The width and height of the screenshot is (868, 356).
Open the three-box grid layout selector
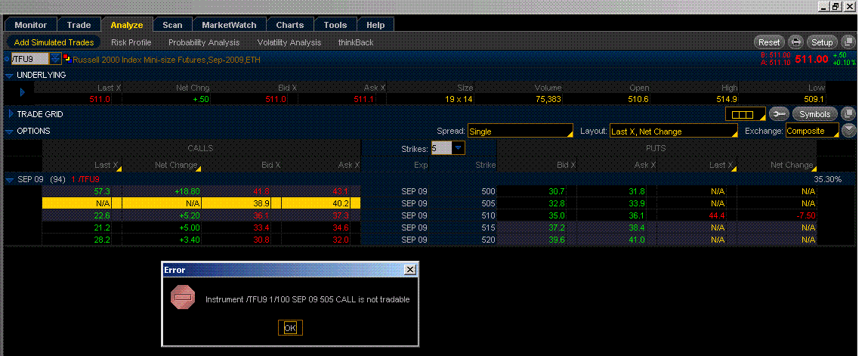745,114
